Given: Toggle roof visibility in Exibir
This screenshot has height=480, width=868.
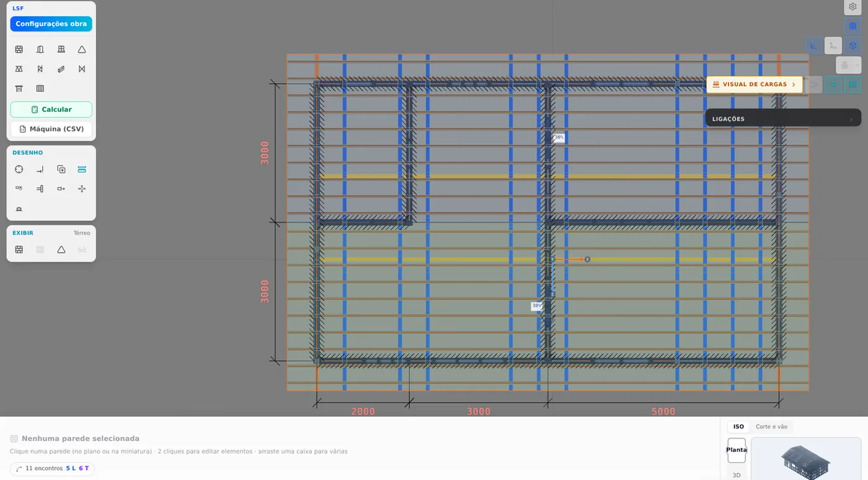Looking at the screenshot, I should (x=61, y=250).
